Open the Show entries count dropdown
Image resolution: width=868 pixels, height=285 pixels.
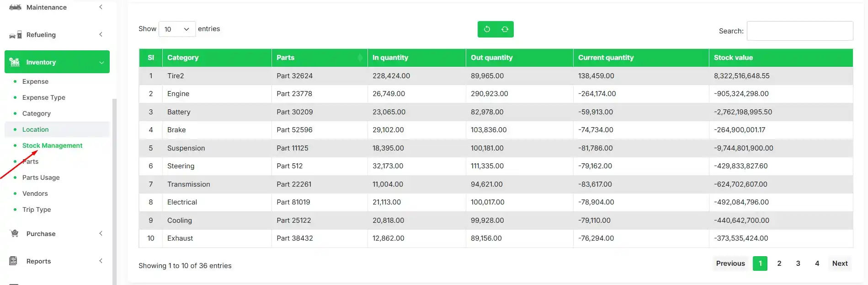click(x=177, y=29)
